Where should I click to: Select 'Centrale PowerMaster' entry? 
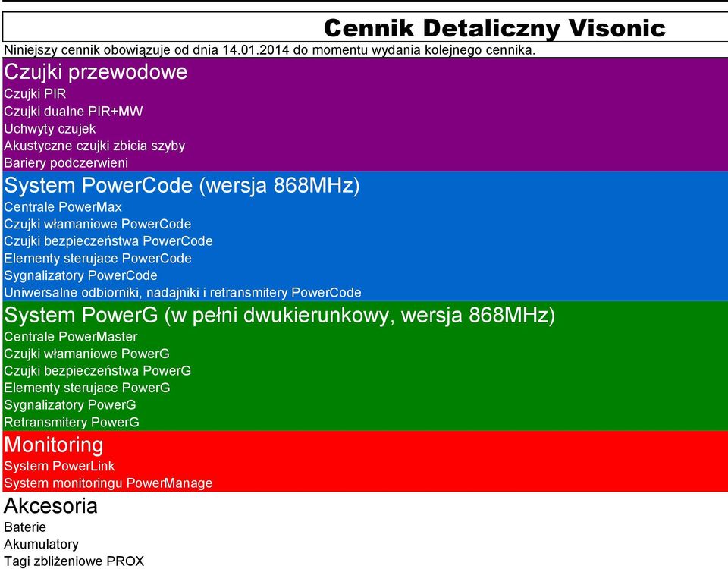click(71, 337)
